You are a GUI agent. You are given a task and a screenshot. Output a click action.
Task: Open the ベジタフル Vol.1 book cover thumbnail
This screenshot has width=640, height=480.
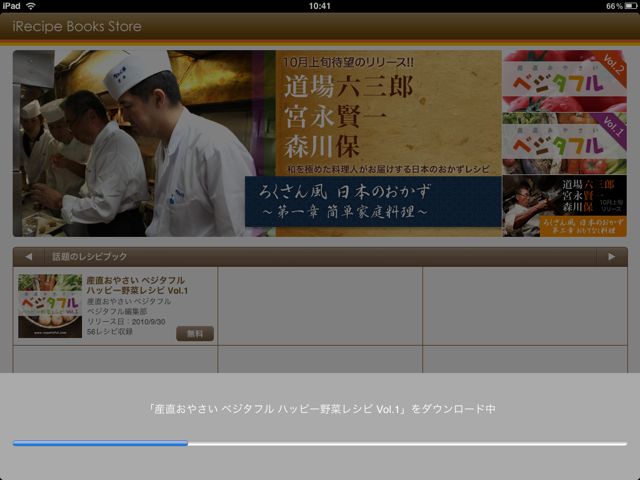(50, 306)
